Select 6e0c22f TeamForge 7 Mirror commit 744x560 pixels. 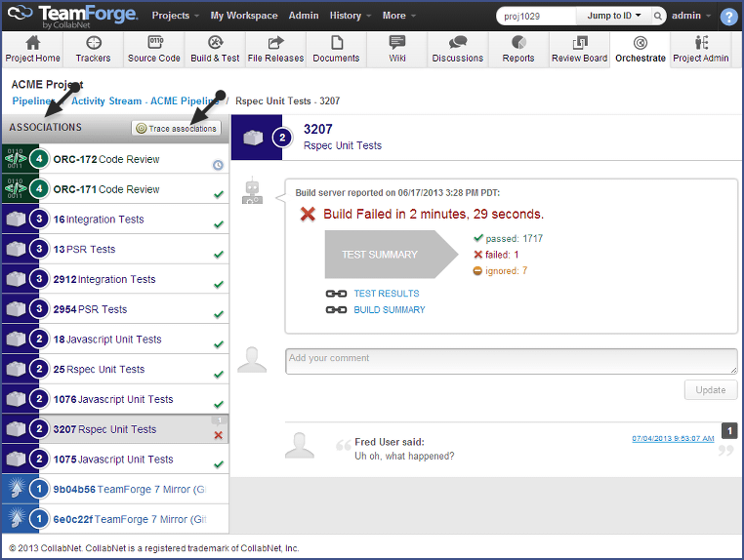pyautogui.click(x=116, y=519)
